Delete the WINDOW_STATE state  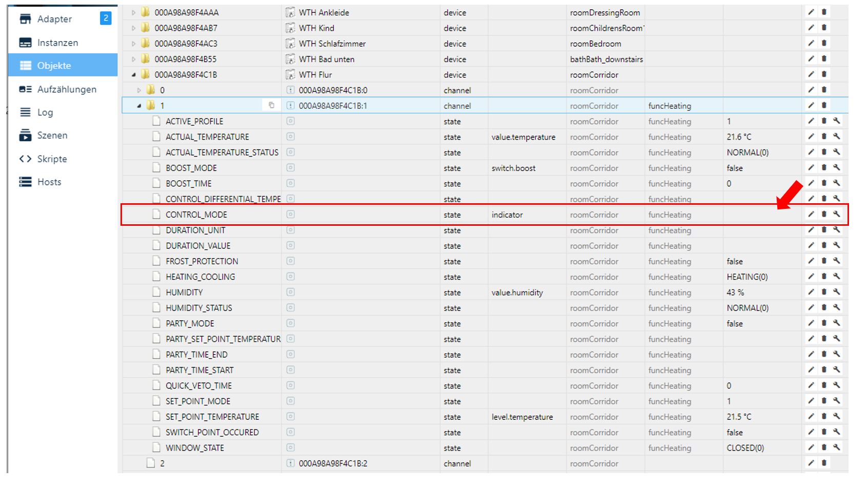tap(824, 447)
